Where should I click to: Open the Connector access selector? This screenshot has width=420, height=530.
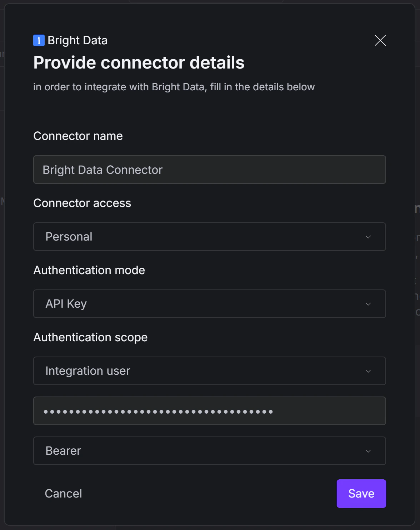tap(210, 237)
